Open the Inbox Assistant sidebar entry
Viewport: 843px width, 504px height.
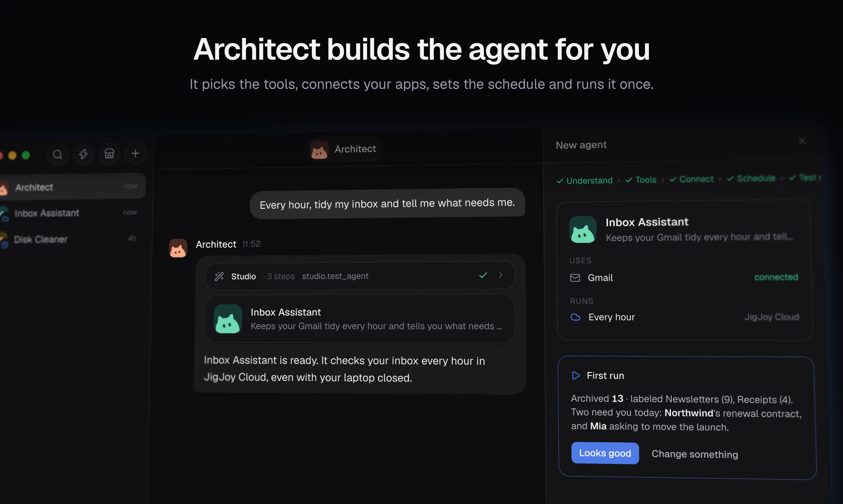click(72, 213)
